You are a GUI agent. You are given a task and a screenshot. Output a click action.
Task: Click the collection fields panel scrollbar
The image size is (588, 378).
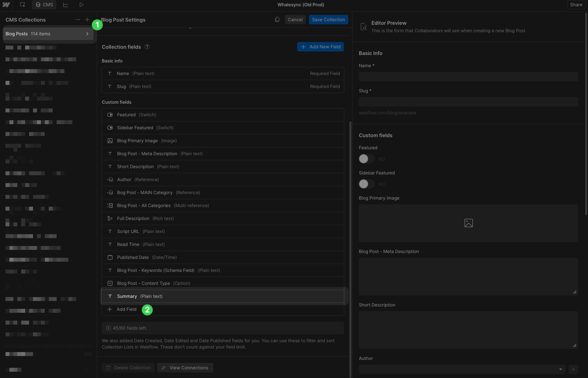click(350, 249)
